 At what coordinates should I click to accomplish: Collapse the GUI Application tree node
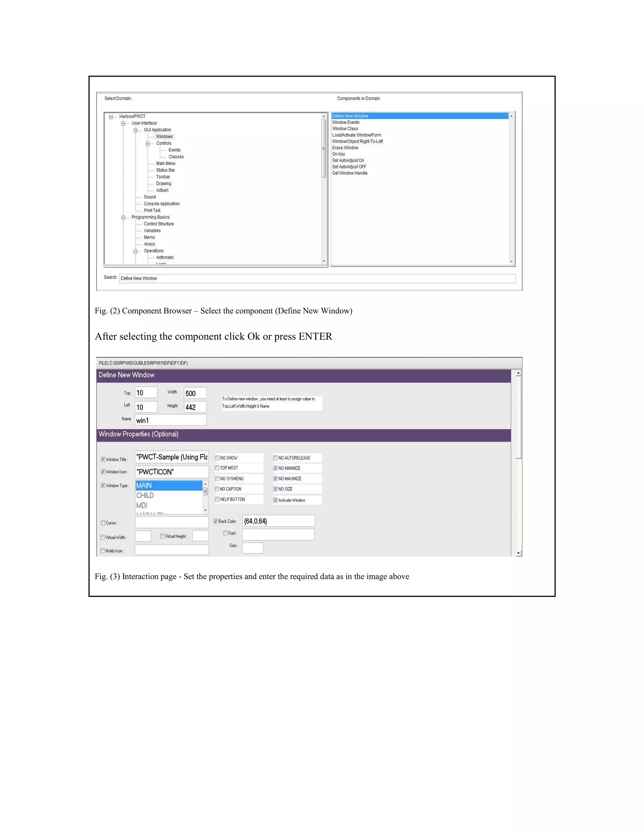pyautogui.click(x=136, y=130)
